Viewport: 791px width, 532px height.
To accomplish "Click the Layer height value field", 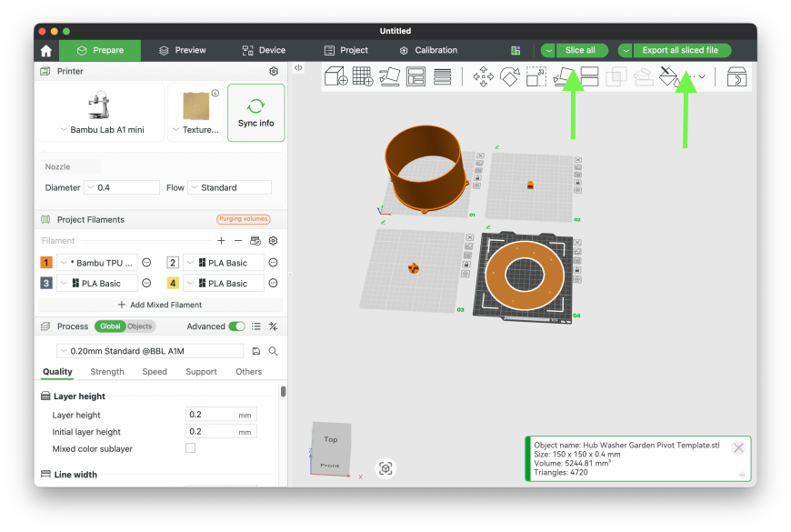I will coord(221,415).
